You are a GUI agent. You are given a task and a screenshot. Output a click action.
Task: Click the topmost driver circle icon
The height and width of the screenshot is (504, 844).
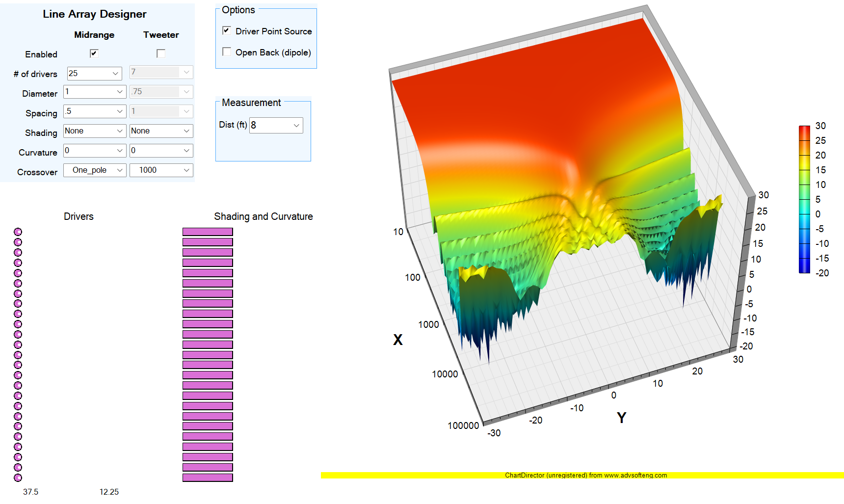coord(18,232)
